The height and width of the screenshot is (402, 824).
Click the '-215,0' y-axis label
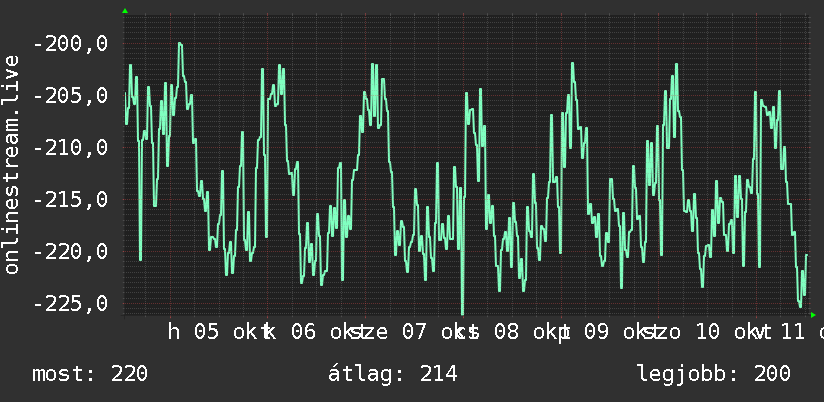[71, 200]
